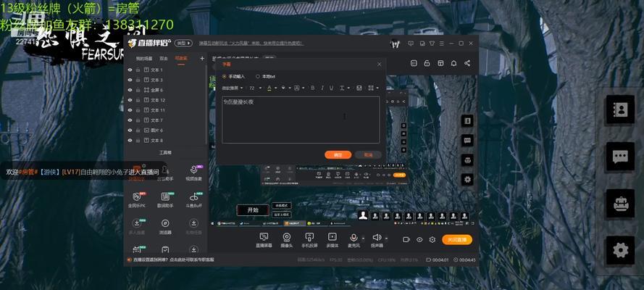This screenshot has width=644, height=290.
Task: Stop streaming with 关闭直播 button
Action: pyautogui.click(x=457, y=240)
